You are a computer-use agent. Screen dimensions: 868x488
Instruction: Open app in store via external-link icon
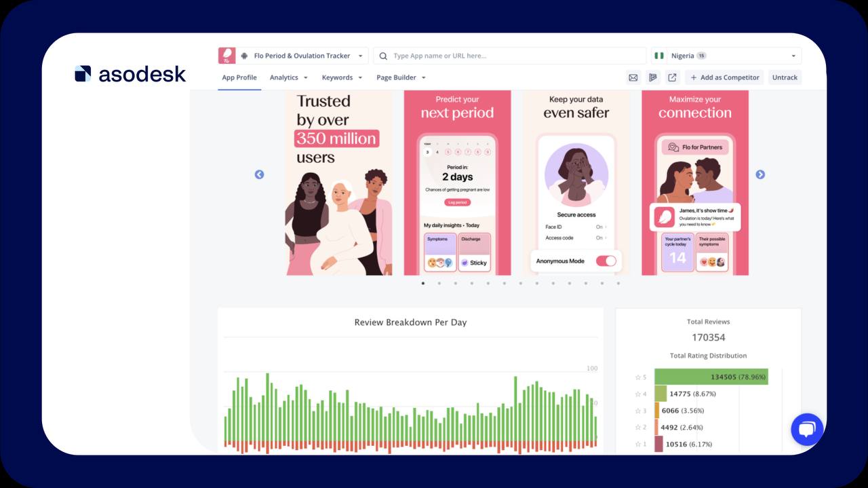click(672, 77)
